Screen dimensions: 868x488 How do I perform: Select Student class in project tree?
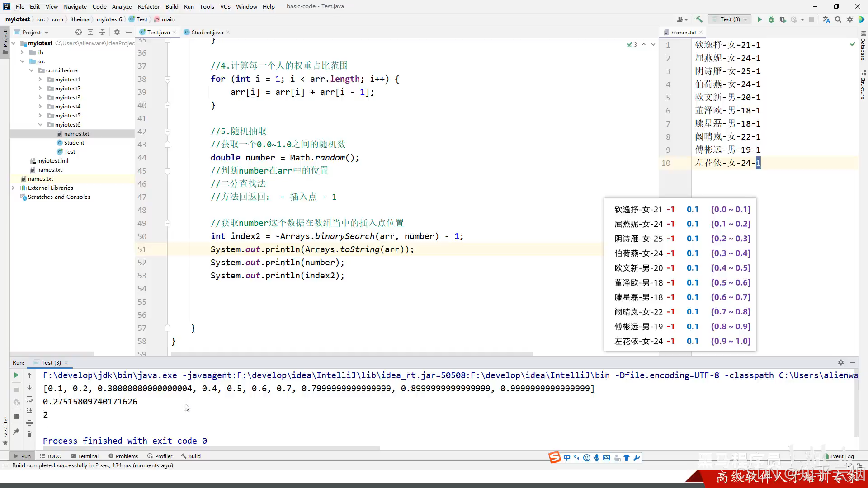[74, 143]
